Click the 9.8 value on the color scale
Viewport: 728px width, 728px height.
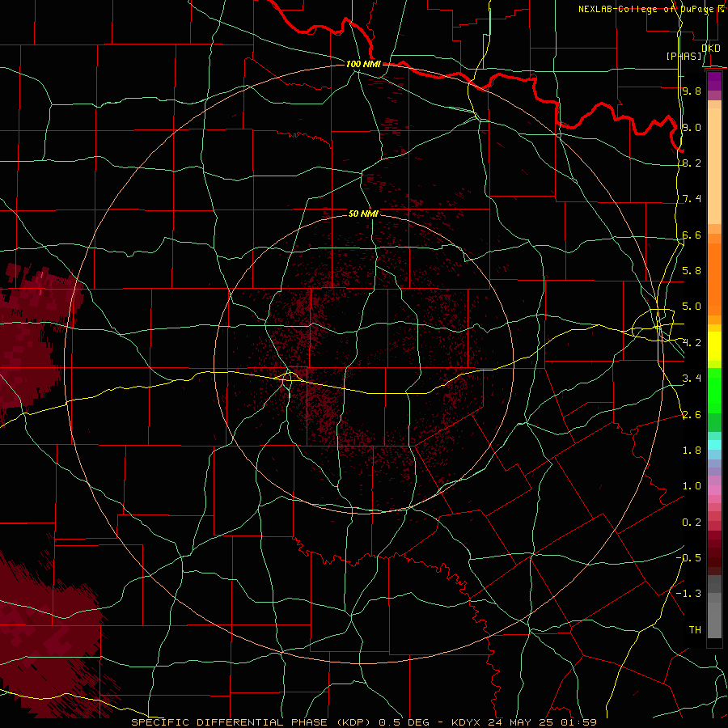(692, 91)
